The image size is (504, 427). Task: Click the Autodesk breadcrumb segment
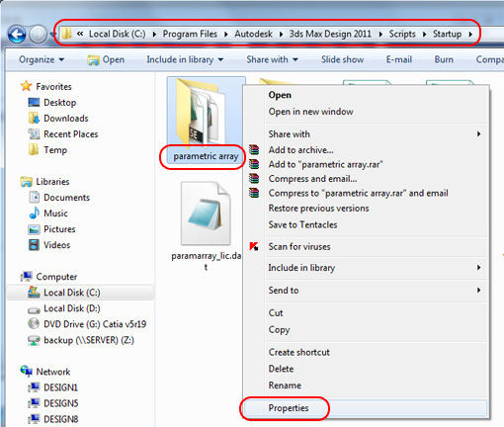pos(253,34)
